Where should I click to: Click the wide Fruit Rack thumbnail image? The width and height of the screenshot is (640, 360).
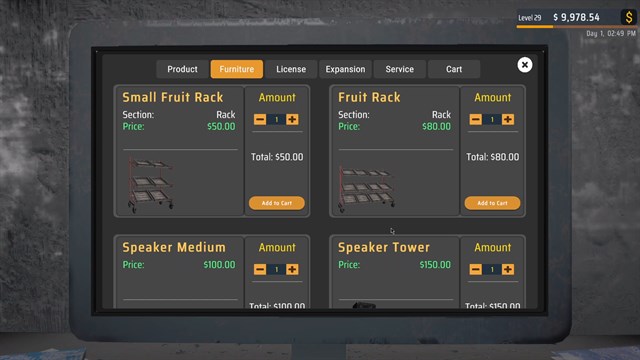366,189
